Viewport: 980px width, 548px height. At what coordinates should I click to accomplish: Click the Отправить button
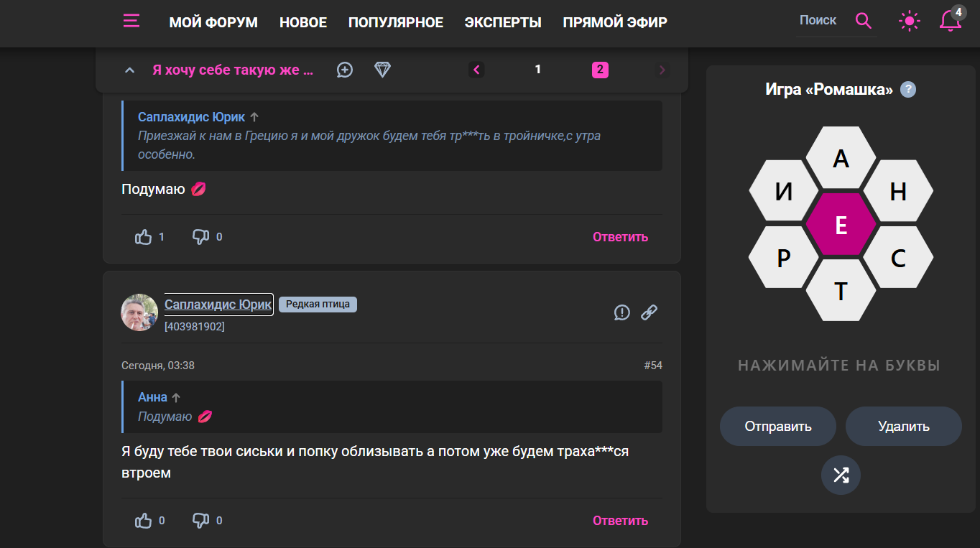778,427
